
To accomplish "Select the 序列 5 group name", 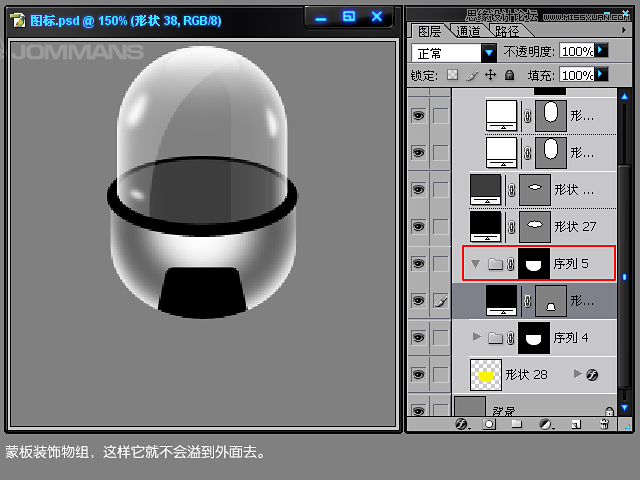I will pos(571,264).
